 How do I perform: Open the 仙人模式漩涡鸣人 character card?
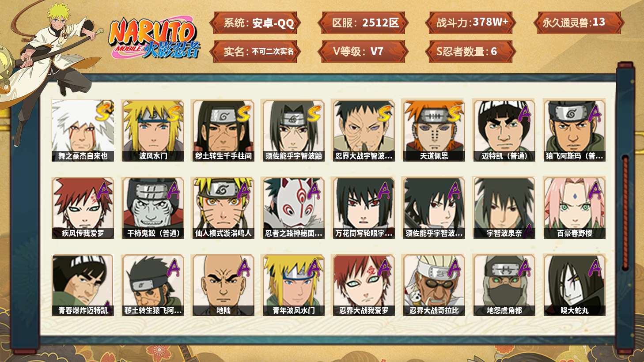(x=223, y=208)
